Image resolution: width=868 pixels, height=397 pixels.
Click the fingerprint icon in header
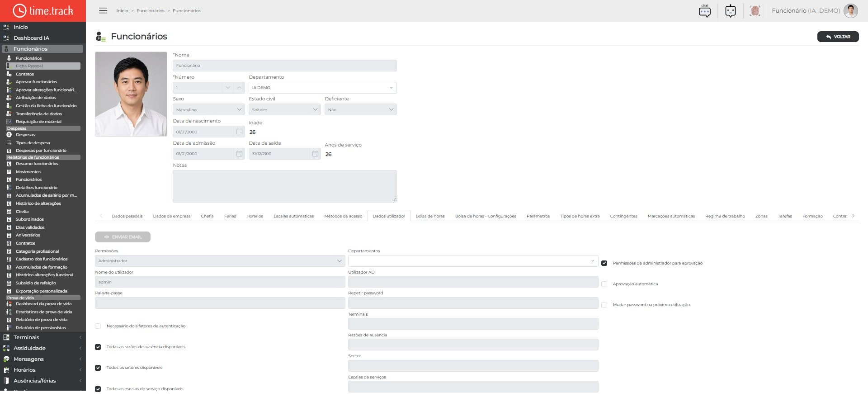(755, 11)
